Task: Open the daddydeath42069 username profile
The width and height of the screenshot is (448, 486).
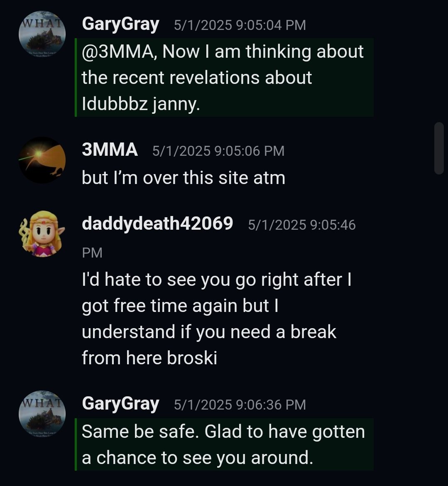Action: tap(157, 224)
